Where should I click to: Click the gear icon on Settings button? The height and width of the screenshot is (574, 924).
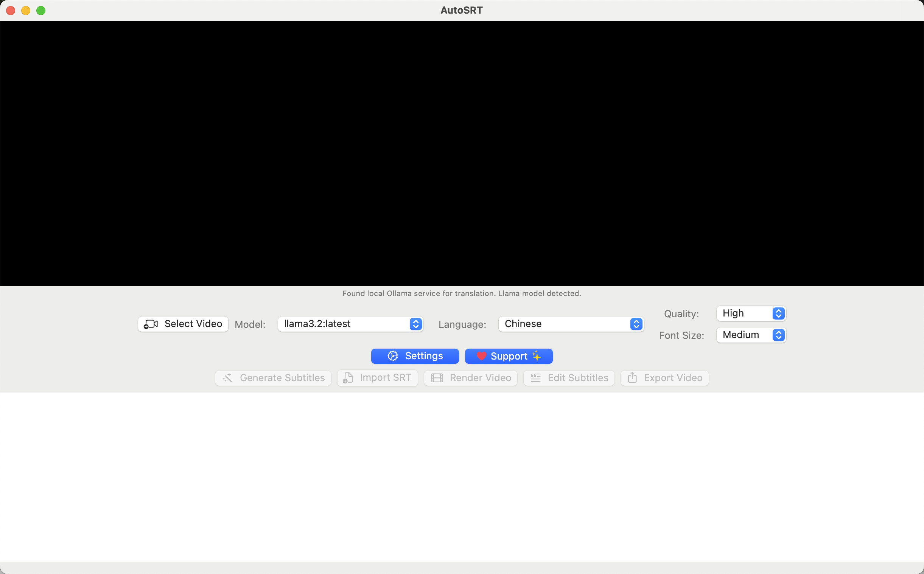coord(392,356)
